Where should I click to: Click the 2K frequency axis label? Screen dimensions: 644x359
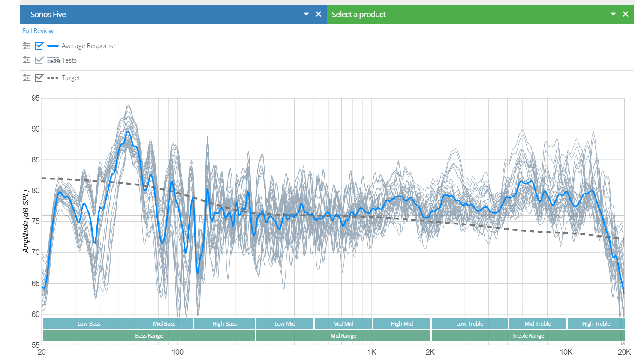tap(430, 352)
